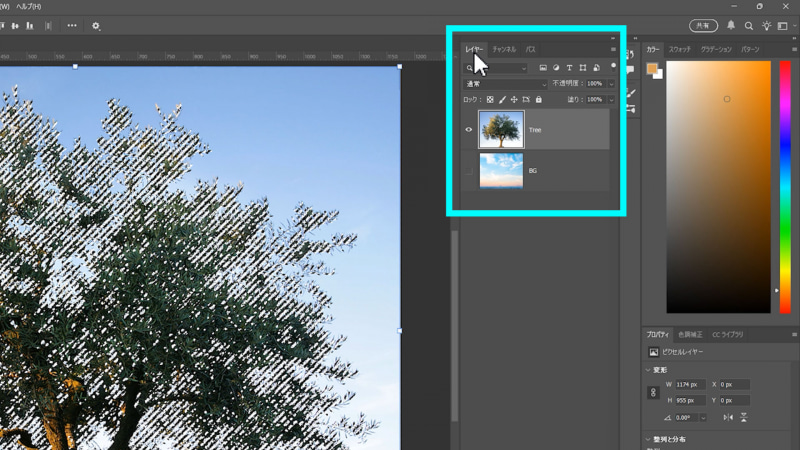Collapse the 変形 section
The image size is (800, 450).
coord(648,370)
